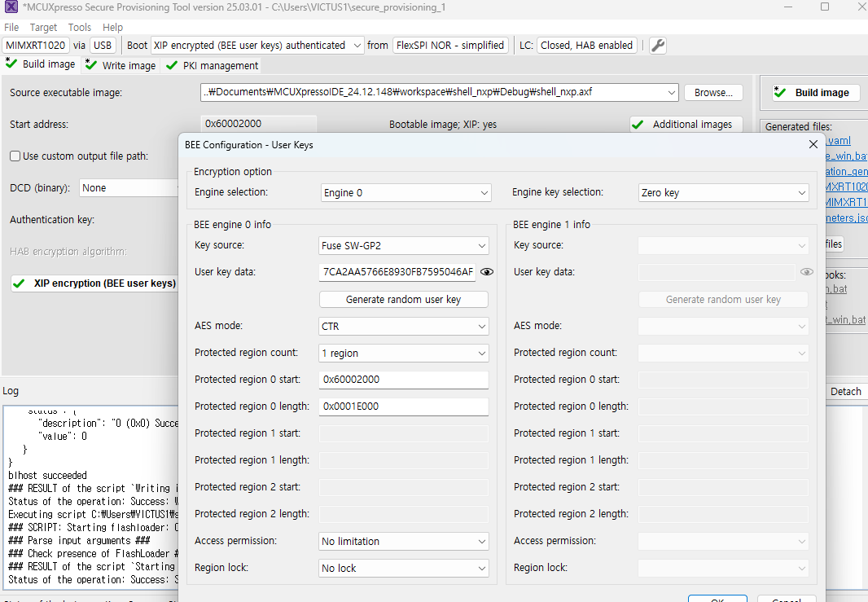This screenshot has width=868, height=602.
Task: Show user key data via eye icon
Action: click(487, 272)
